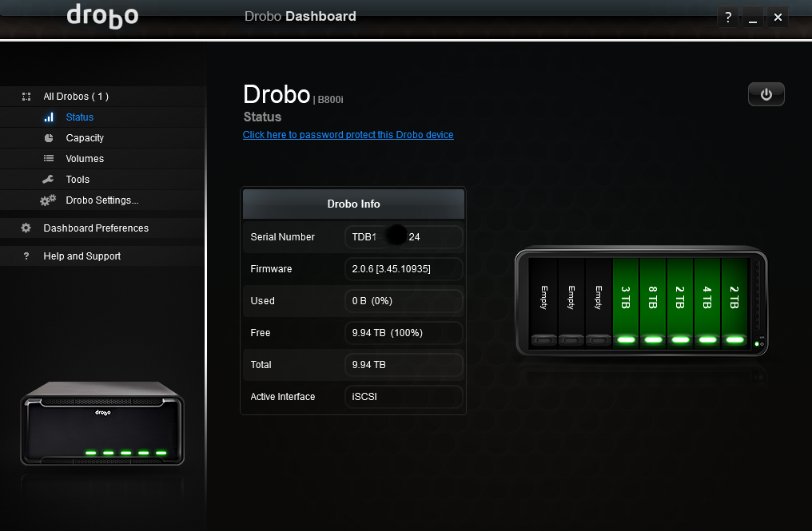The height and width of the screenshot is (531, 812).
Task: Click the password protect this Drobo link
Action: pyautogui.click(x=348, y=135)
